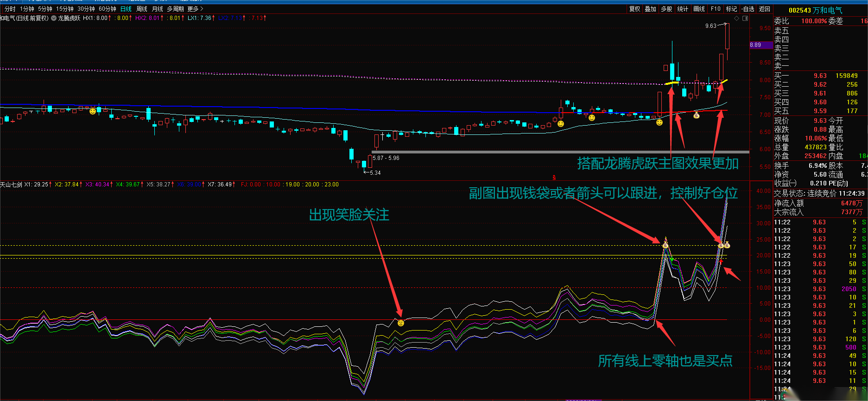This screenshot has height=401, width=868.
Task: Click the 换手 6.94% value
Action: pos(818,165)
